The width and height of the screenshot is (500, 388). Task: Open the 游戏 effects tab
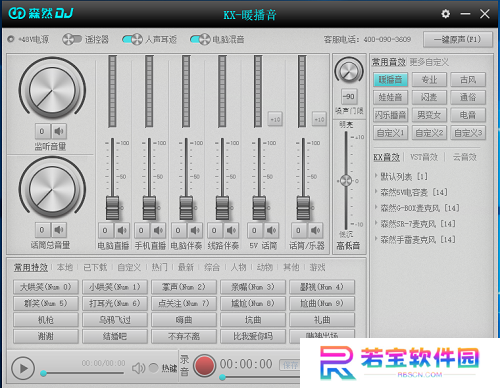point(317,267)
